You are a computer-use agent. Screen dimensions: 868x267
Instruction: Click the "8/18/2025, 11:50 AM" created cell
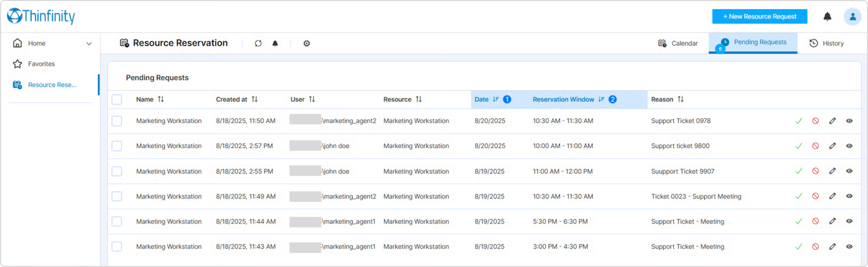click(246, 121)
